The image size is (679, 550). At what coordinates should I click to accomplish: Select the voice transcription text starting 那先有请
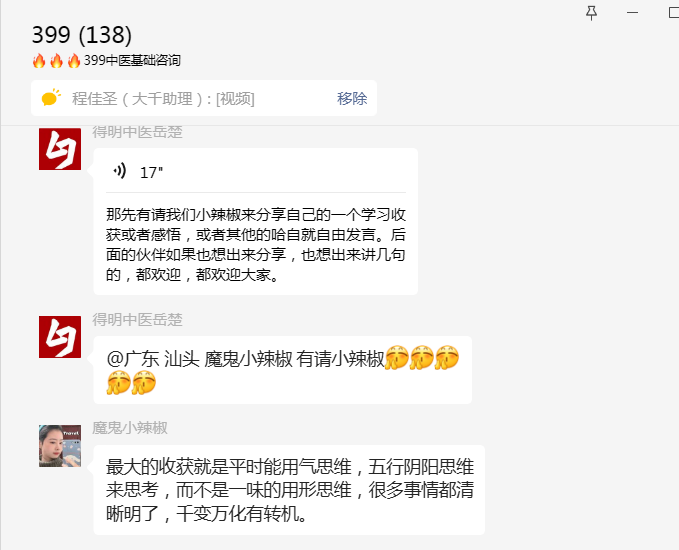pyautogui.click(x=256, y=244)
